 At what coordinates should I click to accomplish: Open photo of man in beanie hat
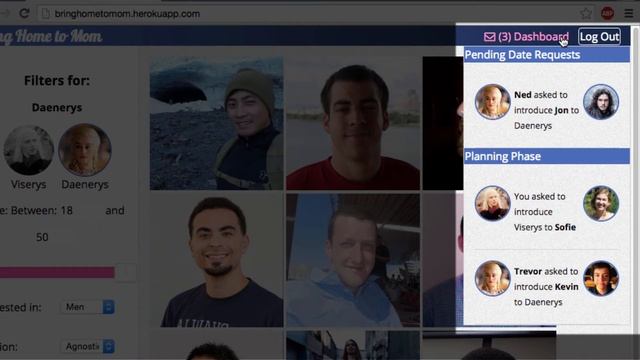click(x=216, y=123)
